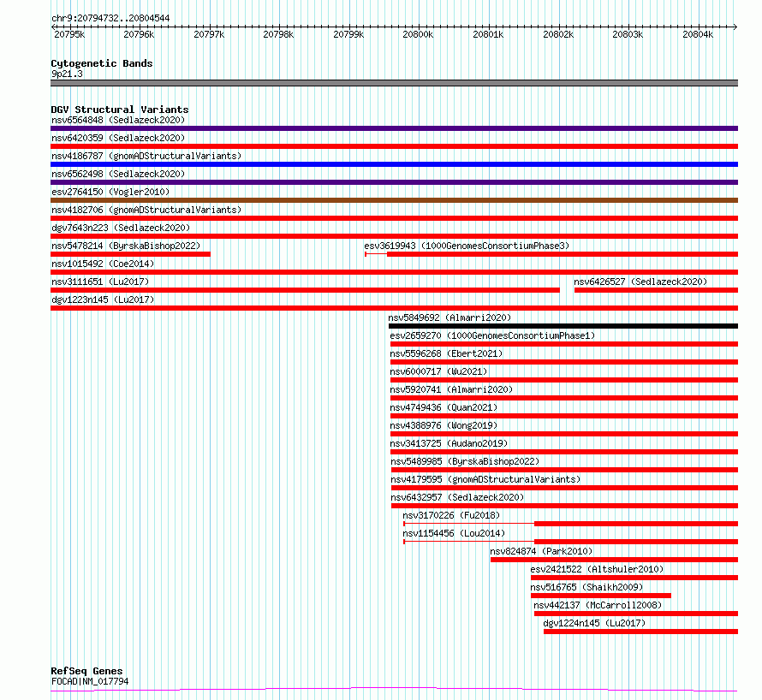Image resolution: width=762 pixels, height=700 pixels.
Task: Click the dgv7643n223 (Sedlazeck2020) label
Action: pyautogui.click(x=121, y=228)
